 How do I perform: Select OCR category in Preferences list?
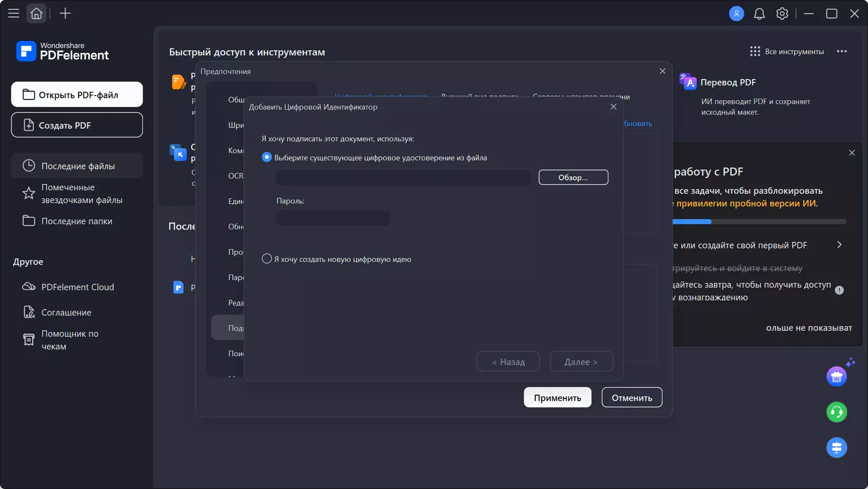tap(236, 176)
